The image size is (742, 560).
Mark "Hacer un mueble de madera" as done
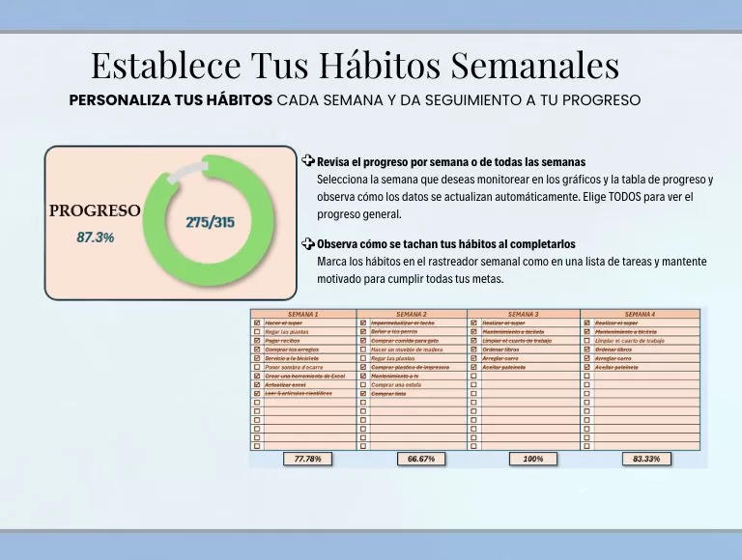click(363, 350)
